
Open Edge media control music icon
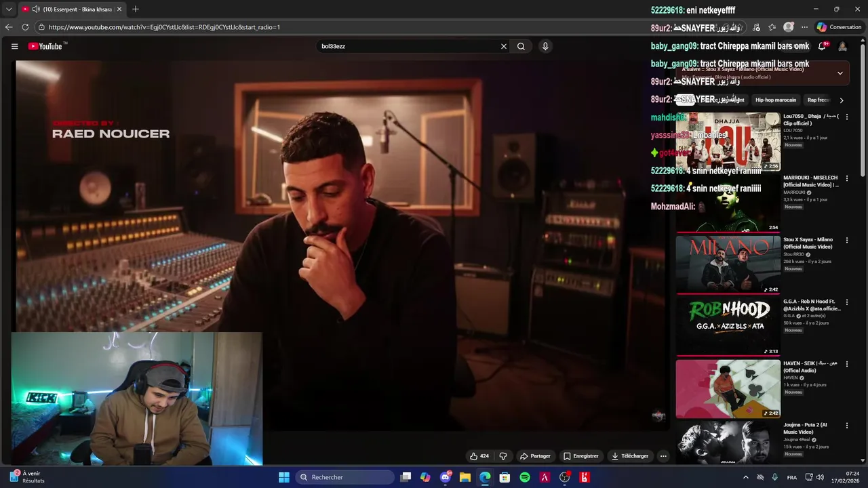756,27
